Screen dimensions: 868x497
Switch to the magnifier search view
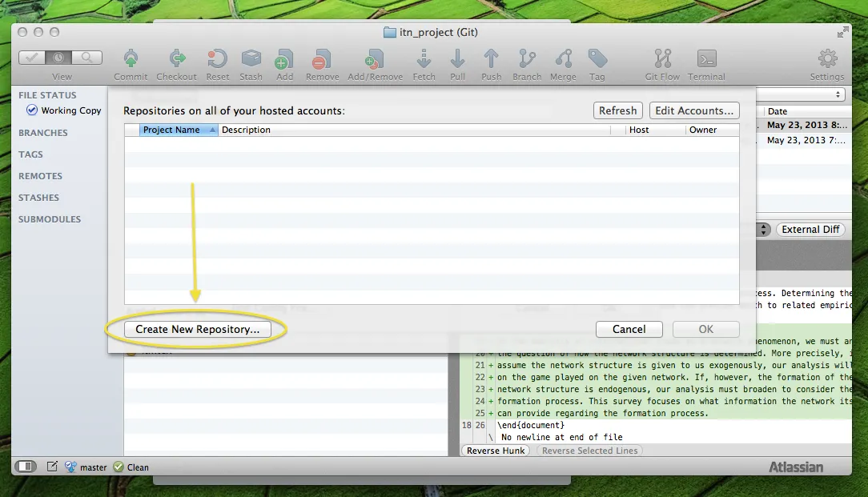[x=87, y=58]
